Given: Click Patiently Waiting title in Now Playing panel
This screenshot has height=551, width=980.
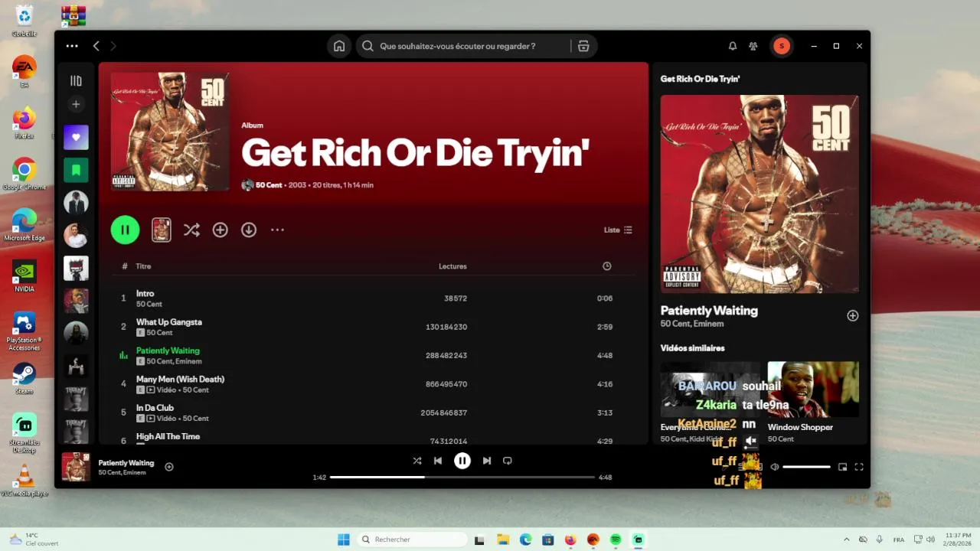Looking at the screenshot, I should point(709,311).
